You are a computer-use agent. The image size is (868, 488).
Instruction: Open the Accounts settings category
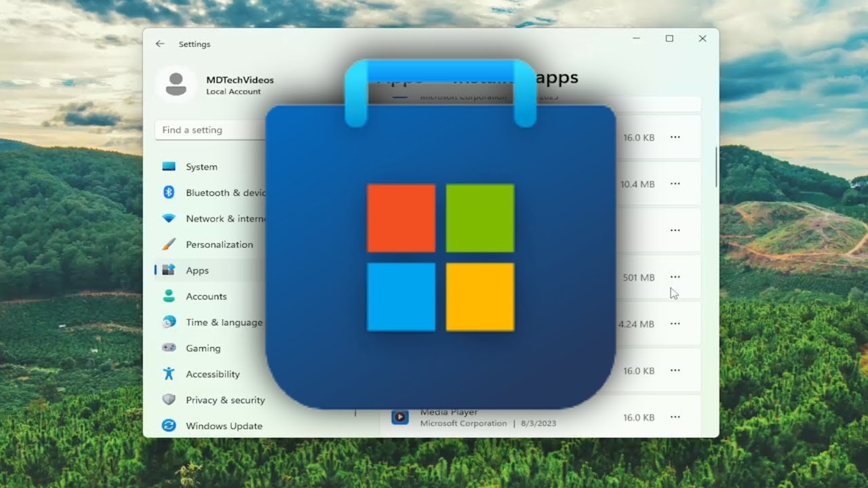(206, 296)
